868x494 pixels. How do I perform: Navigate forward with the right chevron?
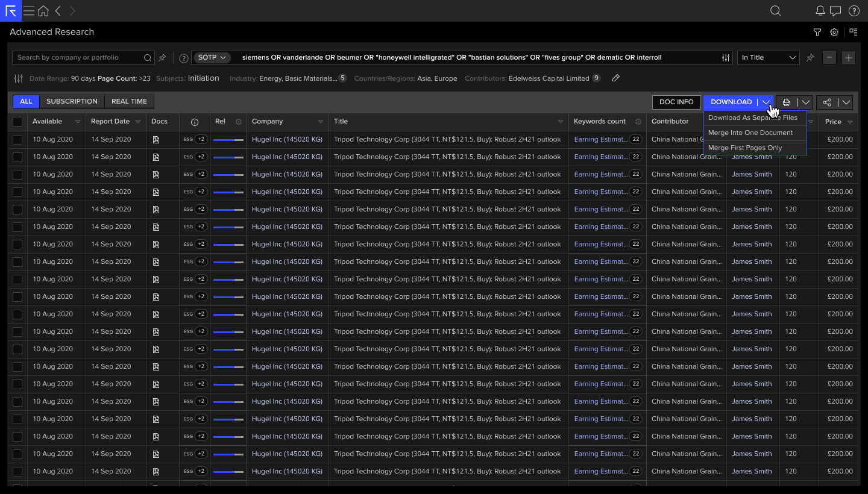point(72,11)
